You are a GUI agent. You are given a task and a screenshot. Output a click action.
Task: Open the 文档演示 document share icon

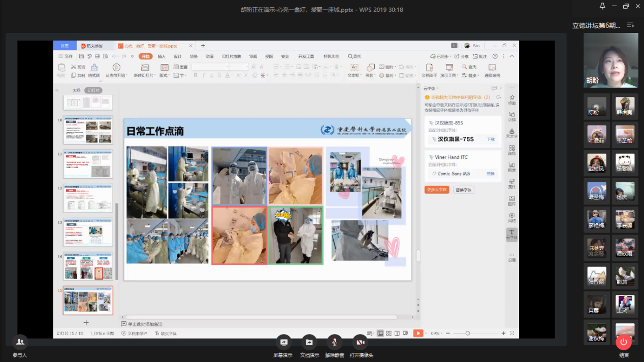pos(309,342)
